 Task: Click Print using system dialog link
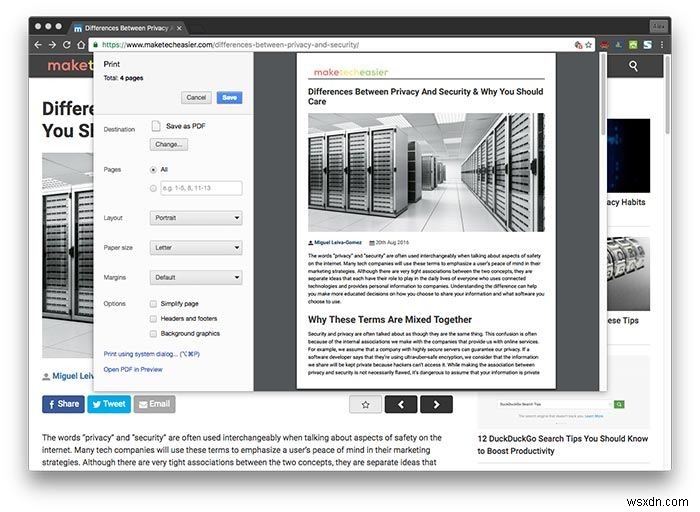(151, 354)
